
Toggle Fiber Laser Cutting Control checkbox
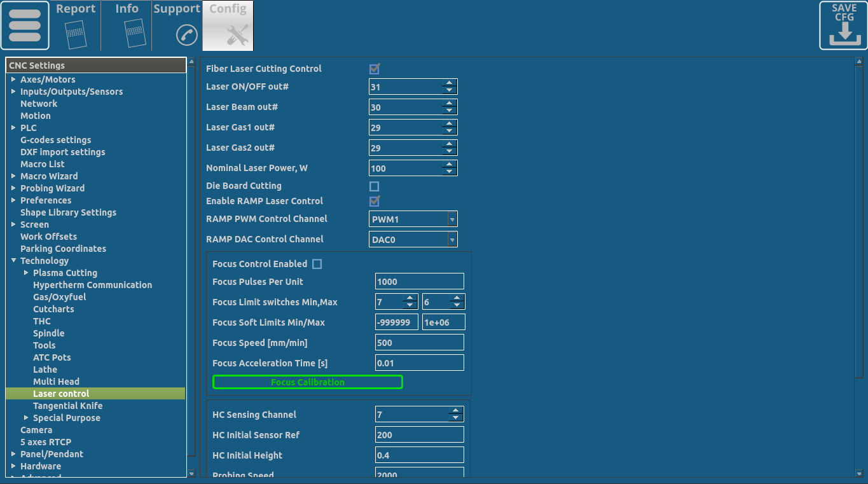click(x=375, y=69)
